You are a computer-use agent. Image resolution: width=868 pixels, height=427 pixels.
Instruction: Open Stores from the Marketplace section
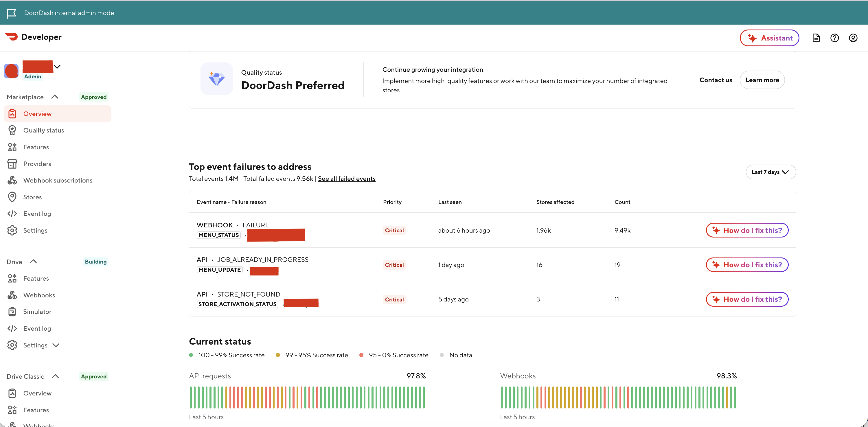(32, 197)
